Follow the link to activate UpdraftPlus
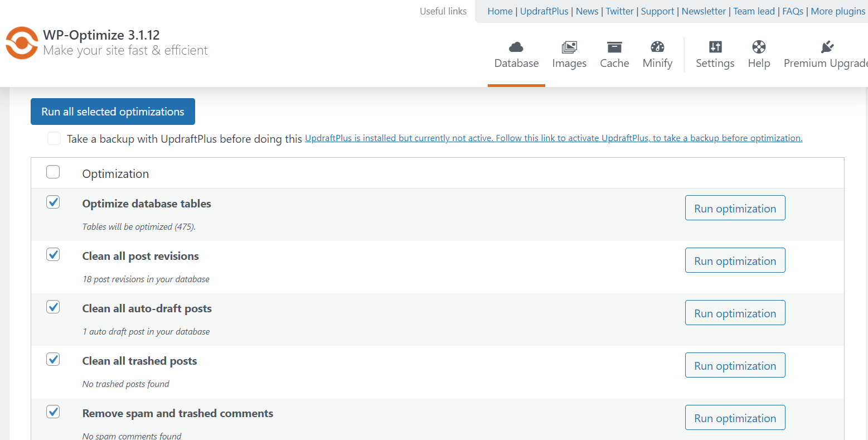 (554, 138)
